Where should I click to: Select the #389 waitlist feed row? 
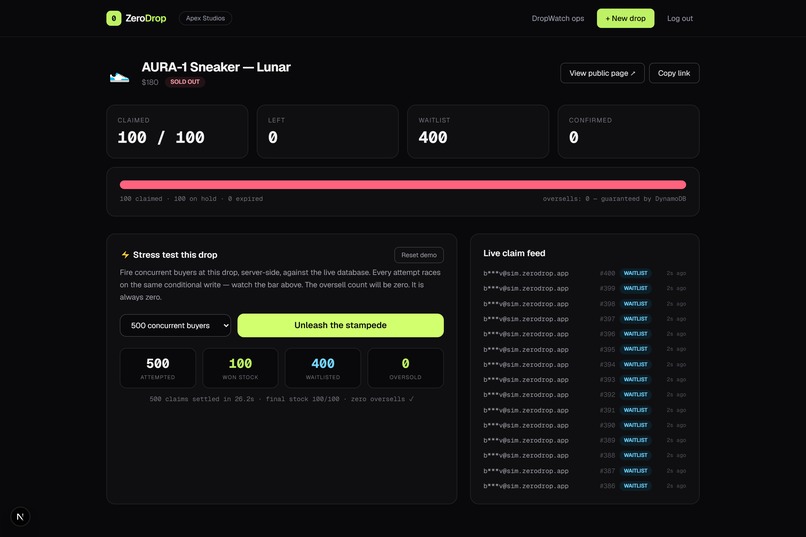584,440
